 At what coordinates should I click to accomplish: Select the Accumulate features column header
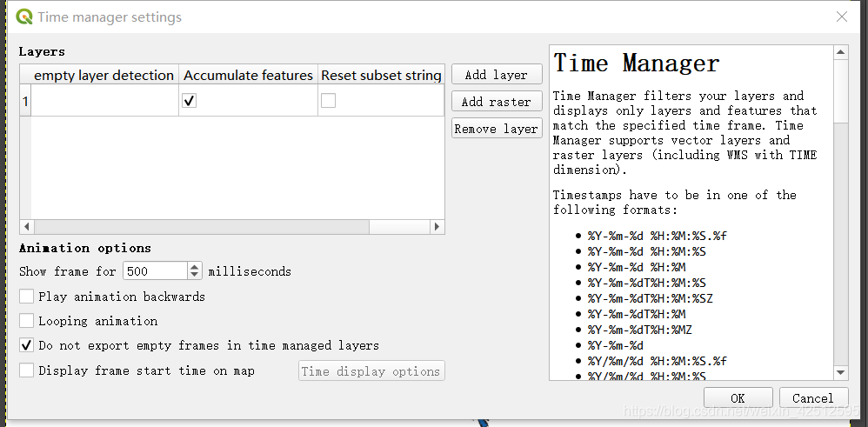(248, 76)
